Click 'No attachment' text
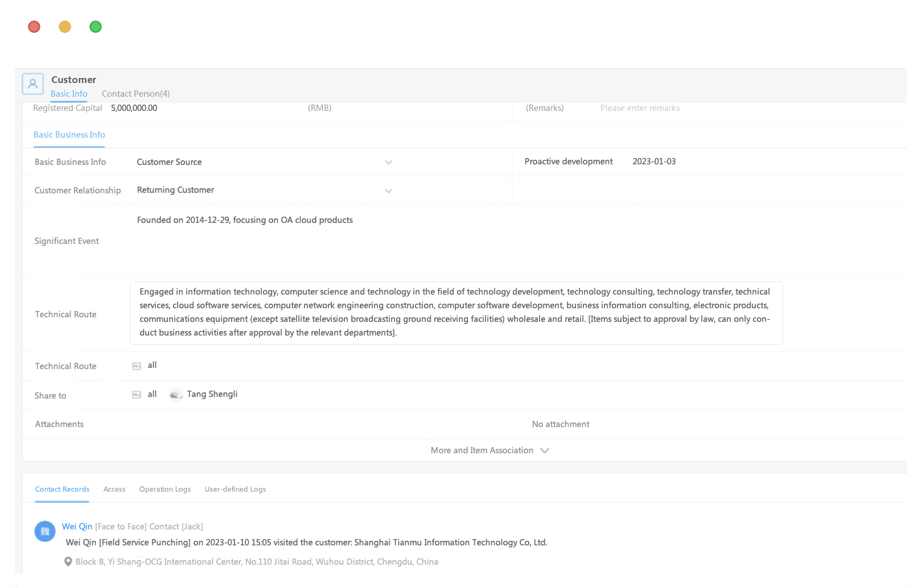The height and width of the screenshot is (588, 922). 561,424
